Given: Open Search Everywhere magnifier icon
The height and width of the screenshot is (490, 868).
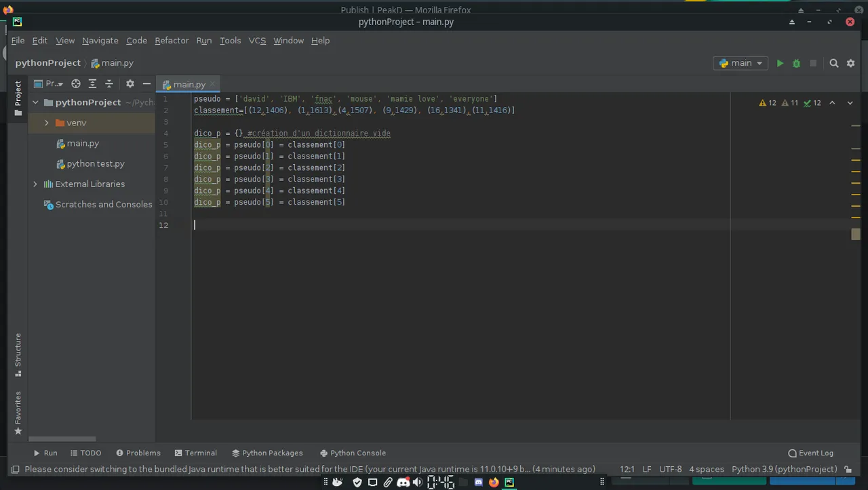Looking at the screenshot, I should click(x=834, y=63).
